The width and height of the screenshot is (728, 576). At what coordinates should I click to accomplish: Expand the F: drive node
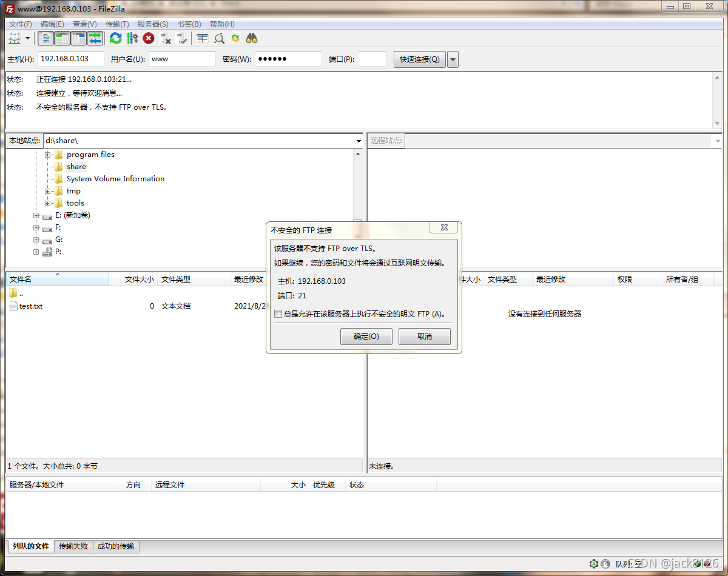pyautogui.click(x=36, y=227)
